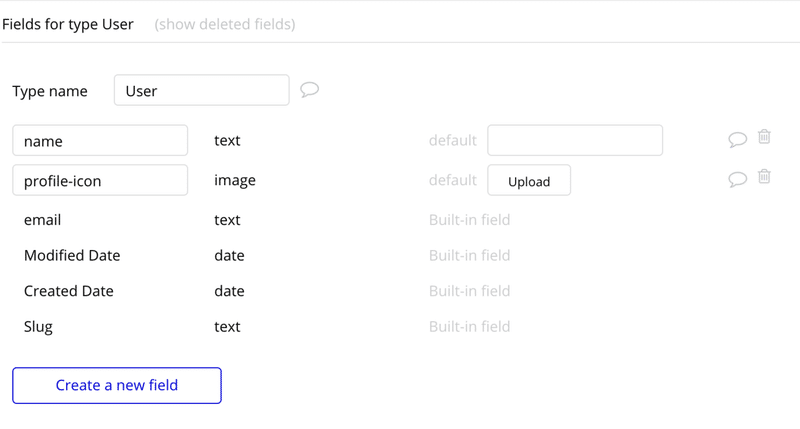Screen dimensions: 800x429
Task: Open the comment icon on the profile-icon row
Action: click(x=737, y=179)
